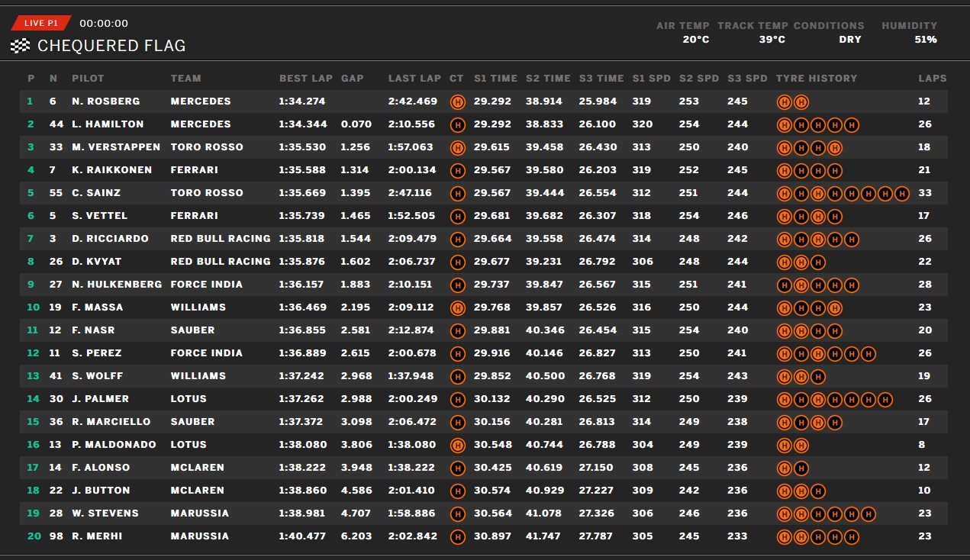Click Rosberg's current tyre icon
970x560 pixels.
[457, 101]
